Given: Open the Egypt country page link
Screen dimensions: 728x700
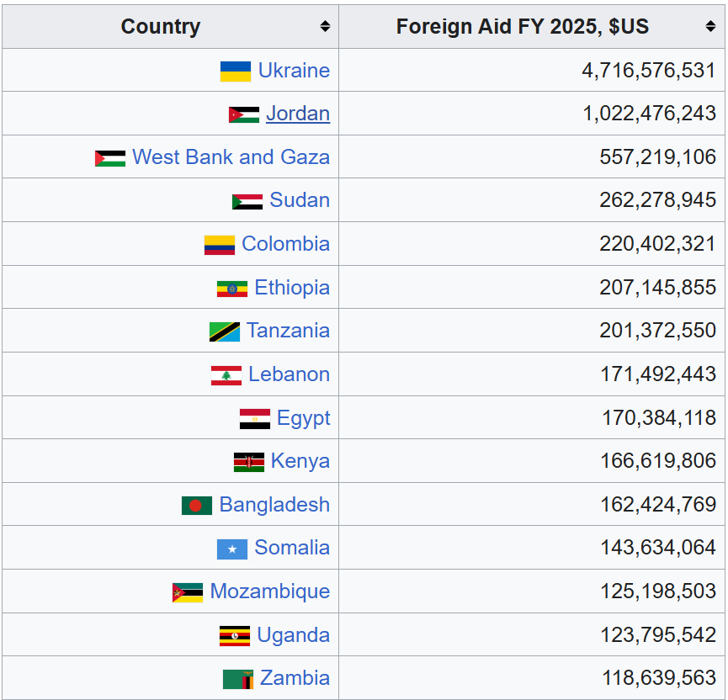Looking at the screenshot, I should point(303,418).
